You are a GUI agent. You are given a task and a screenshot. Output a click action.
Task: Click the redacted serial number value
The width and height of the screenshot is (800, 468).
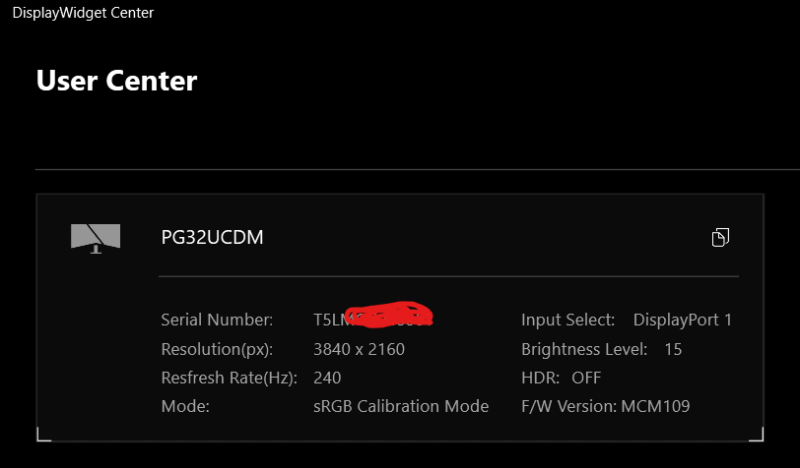[373, 316]
